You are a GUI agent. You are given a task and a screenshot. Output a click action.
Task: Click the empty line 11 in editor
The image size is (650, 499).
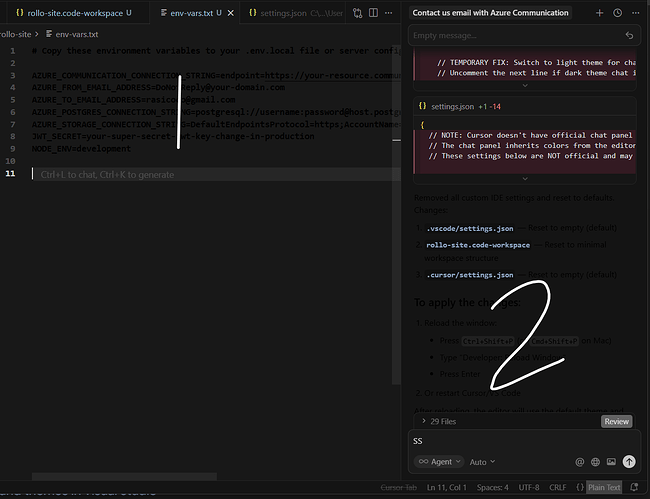click(216, 174)
